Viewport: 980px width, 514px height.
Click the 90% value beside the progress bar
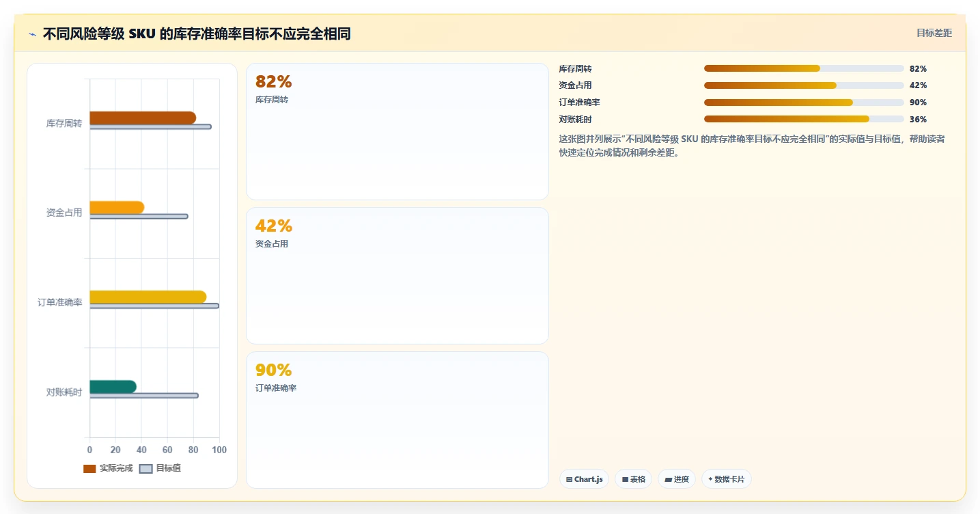918,103
